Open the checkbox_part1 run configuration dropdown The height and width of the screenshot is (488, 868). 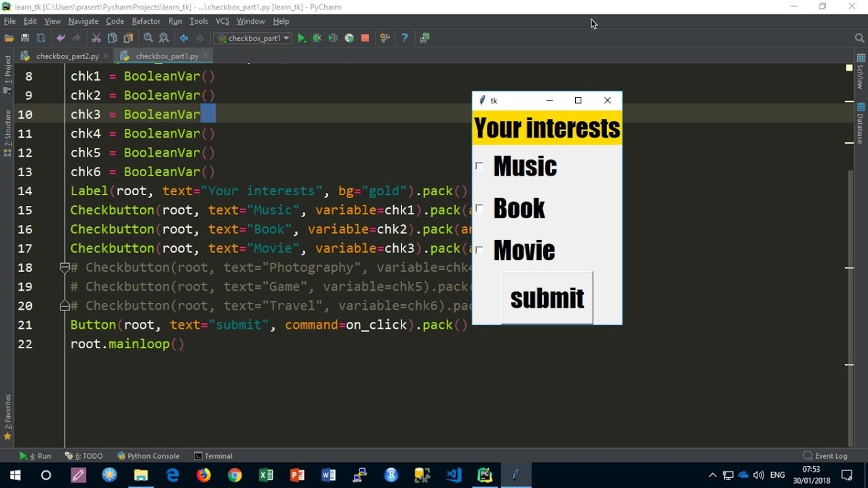pyautogui.click(x=252, y=38)
